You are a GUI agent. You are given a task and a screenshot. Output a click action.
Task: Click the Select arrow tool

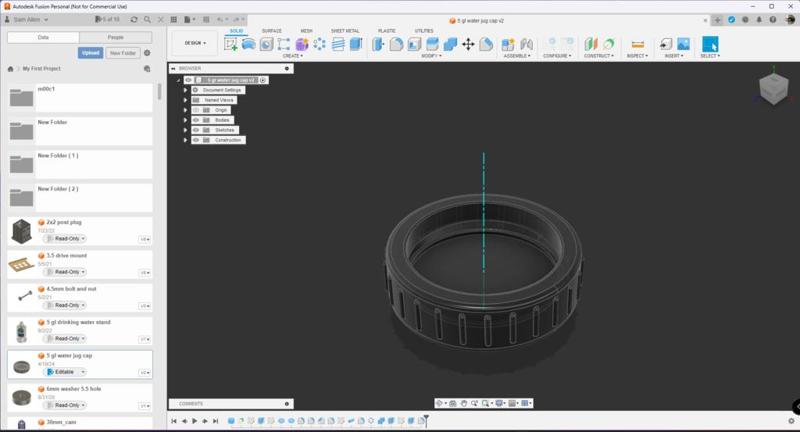point(710,44)
